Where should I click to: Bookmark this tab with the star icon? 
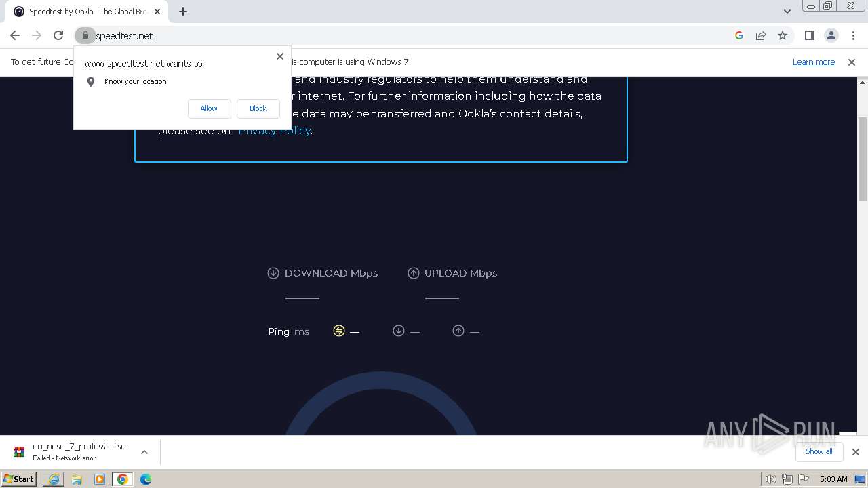[x=783, y=35]
